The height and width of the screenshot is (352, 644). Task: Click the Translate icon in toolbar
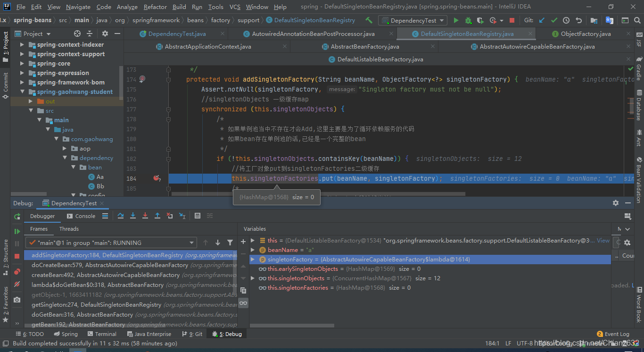pos(610,20)
